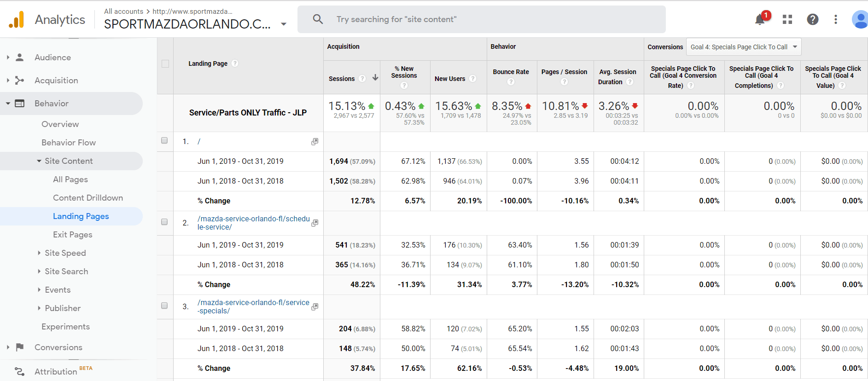
Task: Check the row 1 '/' landing page checkbox
Action: [164, 140]
